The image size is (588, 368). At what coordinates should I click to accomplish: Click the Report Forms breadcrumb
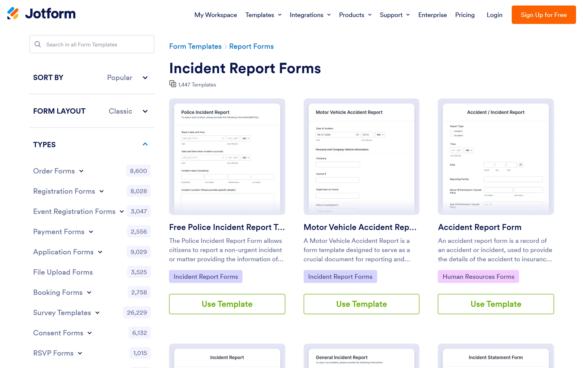(x=251, y=46)
